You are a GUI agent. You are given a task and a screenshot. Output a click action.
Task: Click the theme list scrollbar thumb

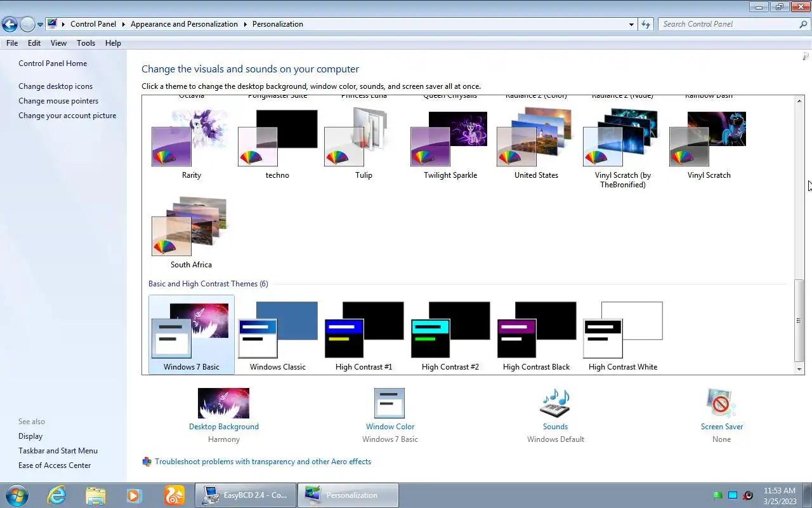tap(799, 321)
